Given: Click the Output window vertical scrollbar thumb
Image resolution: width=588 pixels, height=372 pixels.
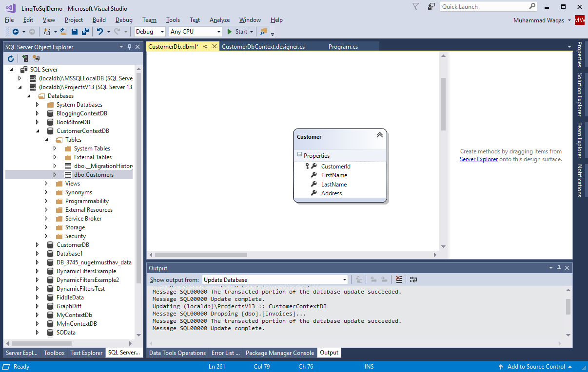Looking at the screenshot, I should pos(568,307).
